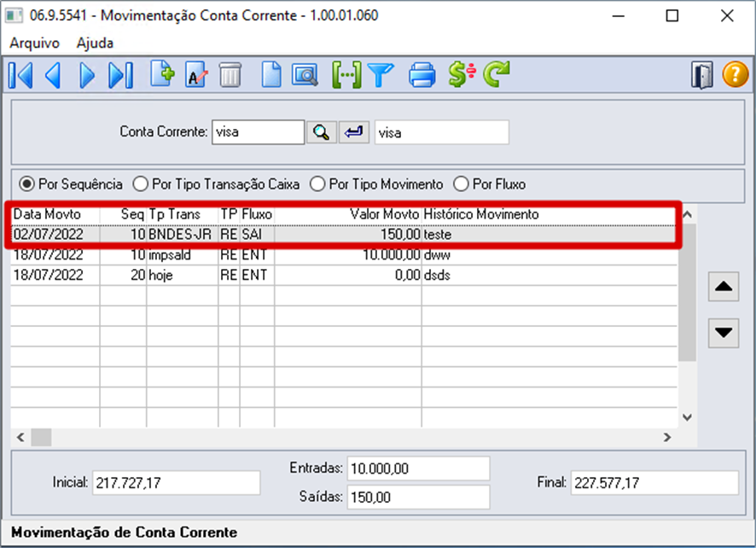The width and height of the screenshot is (756, 548).
Task: Click the Tp Trans column header
Action: click(183, 214)
